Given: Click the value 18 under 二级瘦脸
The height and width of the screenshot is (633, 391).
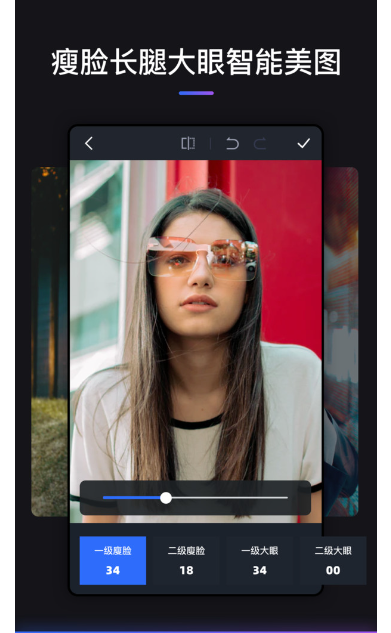Looking at the screenshot, I should click(186, 570).
